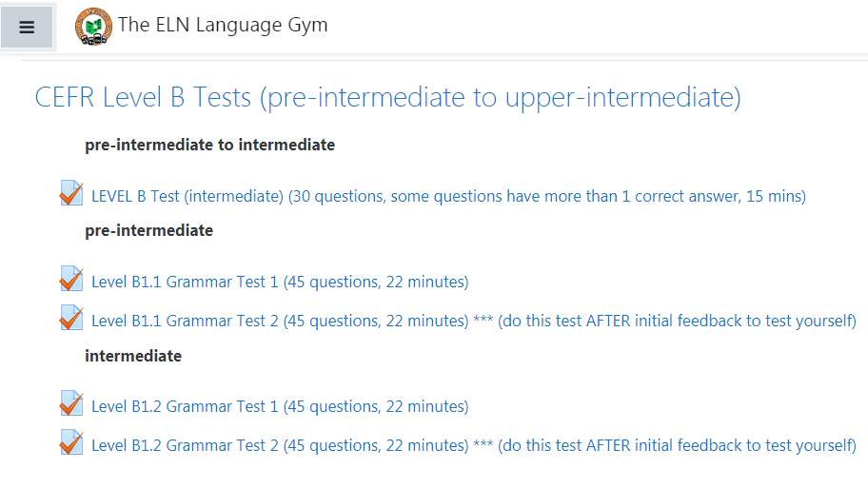This screenshot has height=488, width=868.
Task: Open LEVEL B Test (intermediate) 30 questions link
Action: (x=448, y=197)
